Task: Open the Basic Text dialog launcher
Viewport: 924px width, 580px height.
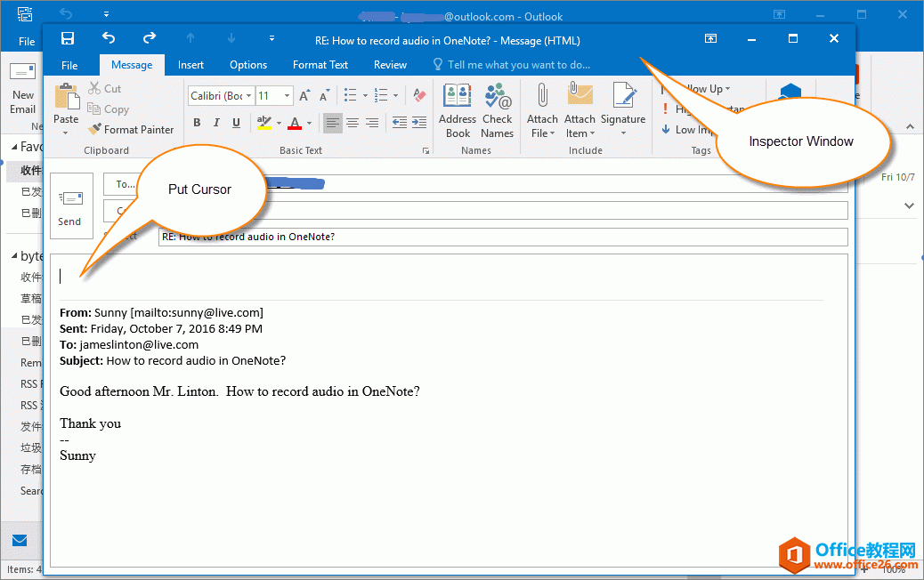Action: [426, 151]
